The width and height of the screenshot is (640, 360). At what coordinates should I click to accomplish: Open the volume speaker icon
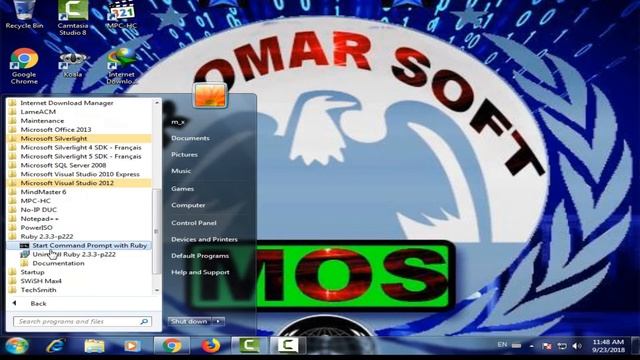[x=577, y=346]
